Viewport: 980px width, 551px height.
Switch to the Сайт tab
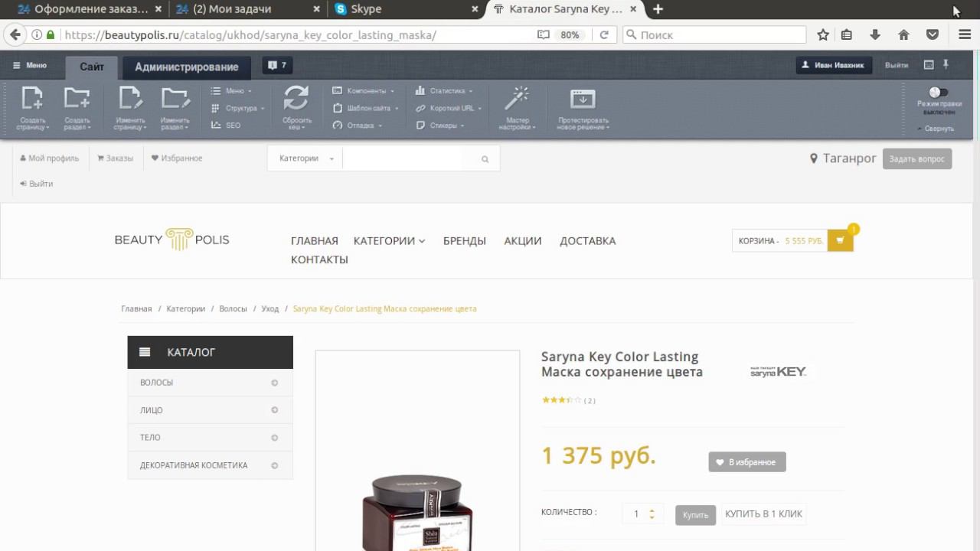(x=92, y=67)
